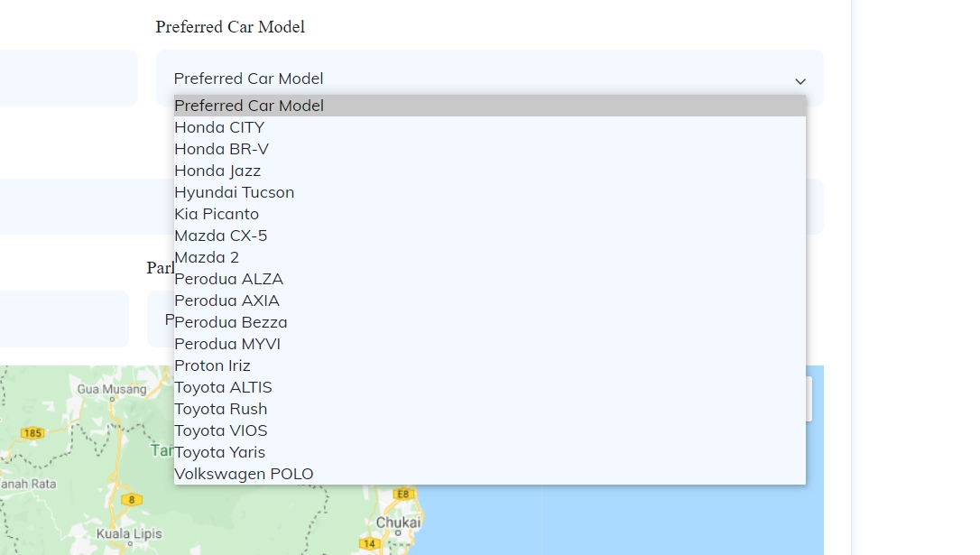Screen dimensions: 980x555
Task: Choose Toyota Rush model
Action: point(220,409)
